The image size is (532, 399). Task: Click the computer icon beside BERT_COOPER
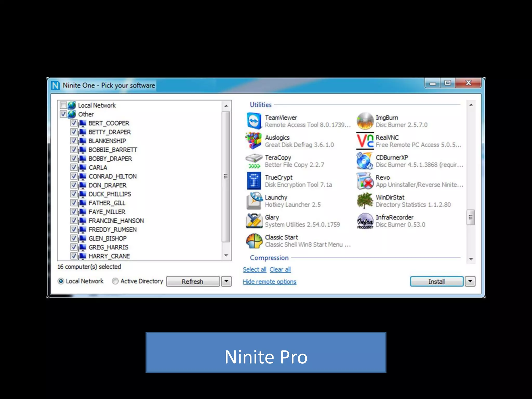pyautogui.click(x=82, y=123)
